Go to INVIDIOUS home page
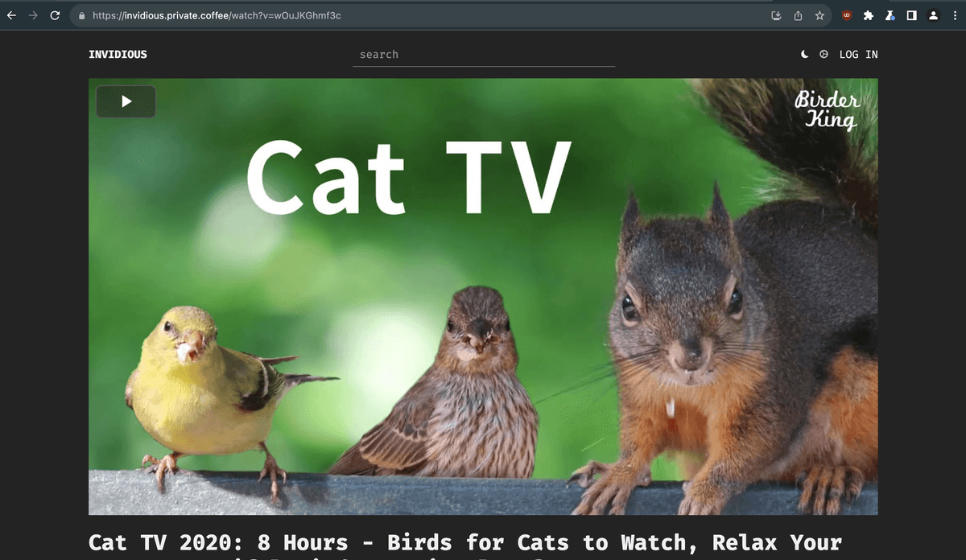 point(118,55)
